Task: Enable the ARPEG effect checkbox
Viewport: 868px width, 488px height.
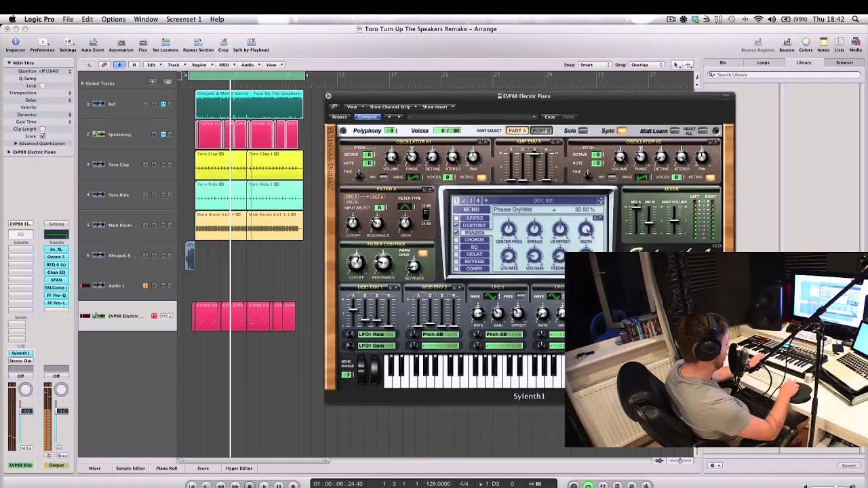Action: click(456, 218)
